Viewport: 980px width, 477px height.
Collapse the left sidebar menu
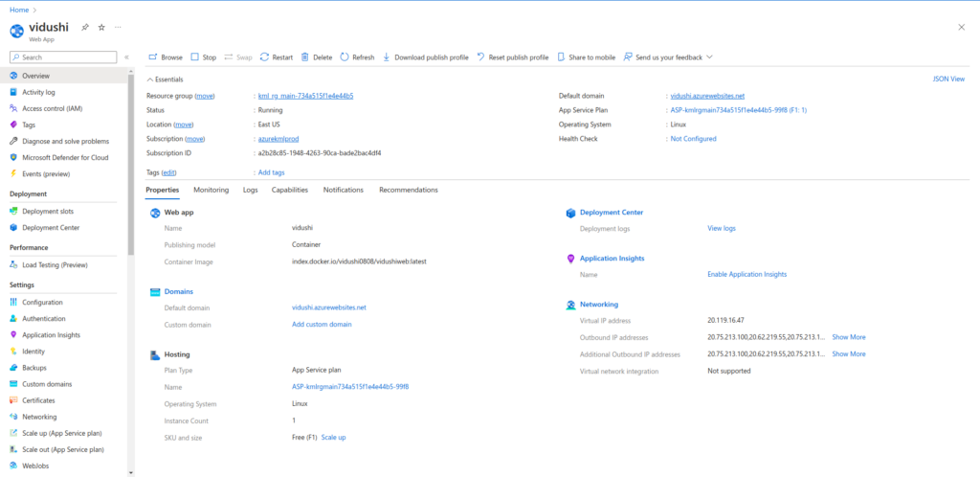[x=127, y=57]
